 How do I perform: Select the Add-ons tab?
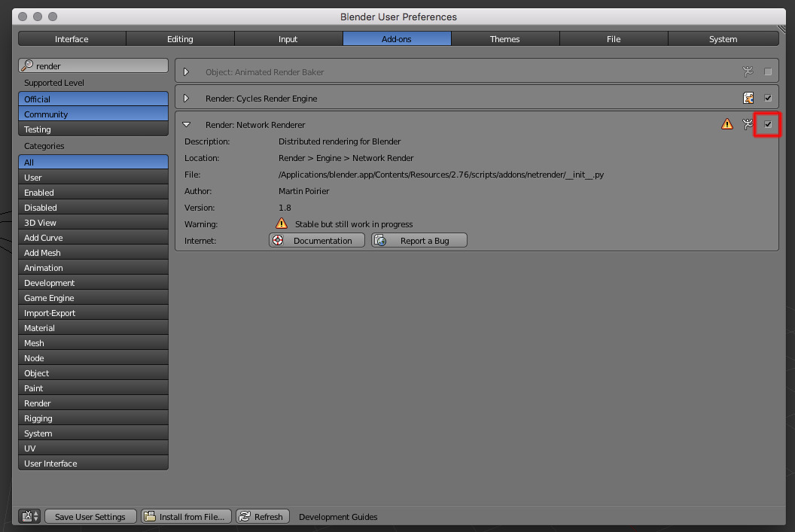pyautogui.click(x=397, y=39)
